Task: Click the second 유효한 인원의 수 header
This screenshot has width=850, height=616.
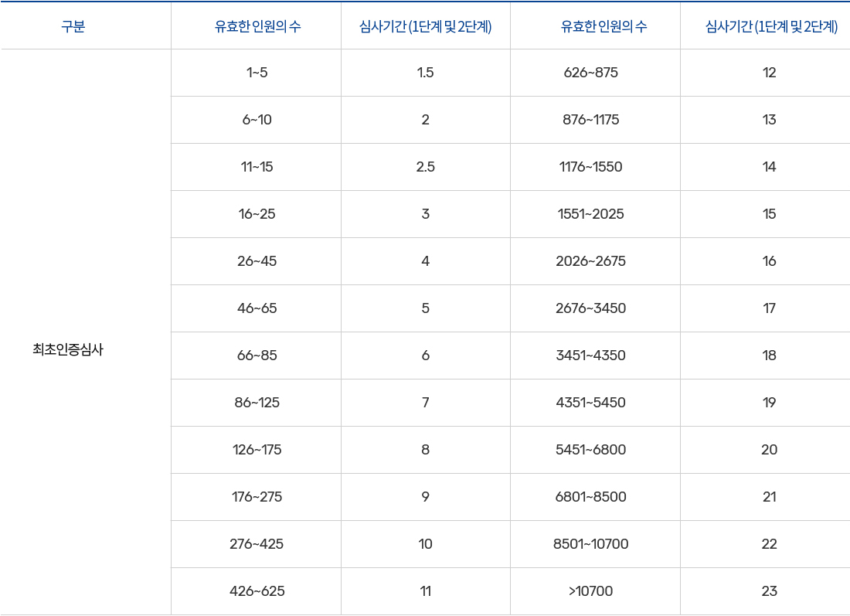Action: 603,26
